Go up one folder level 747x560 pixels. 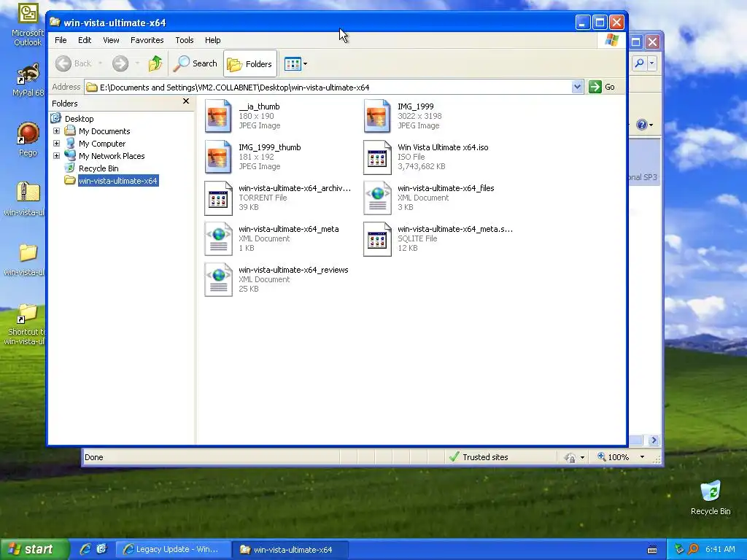tap(155, 63)
